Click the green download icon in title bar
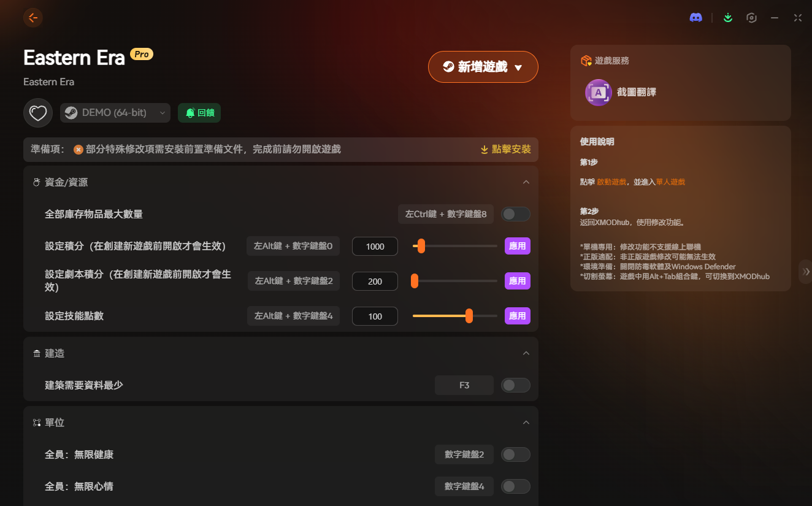The image size is (812, 506). pyautogui.click(x=727, y=18)
